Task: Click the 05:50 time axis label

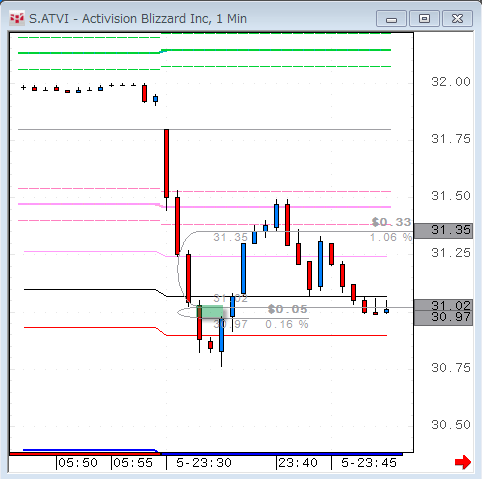Action: [x=78, y=463]
